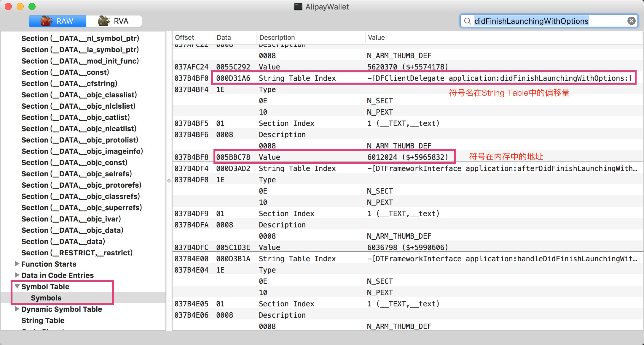
Task: Click the search magnifier icon
Action: (468, 21)
